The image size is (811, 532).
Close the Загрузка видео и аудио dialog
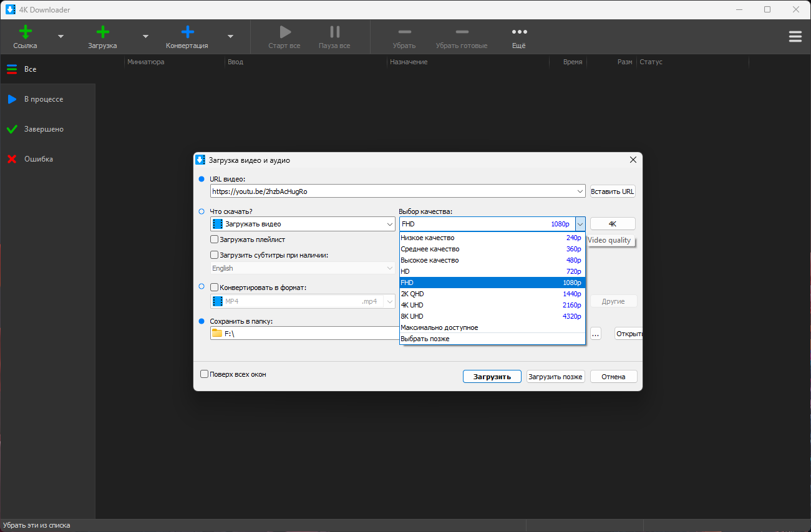pyautogui.click(x=633, y=160)
